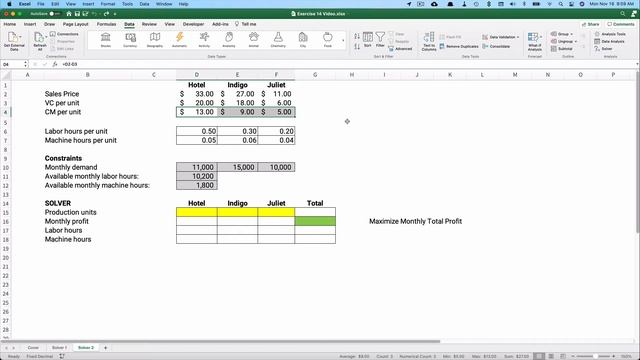Image resolution: width=640 pixels, height=360 pixels.
Task: Open the Comments button
Action: pos(620,24)
